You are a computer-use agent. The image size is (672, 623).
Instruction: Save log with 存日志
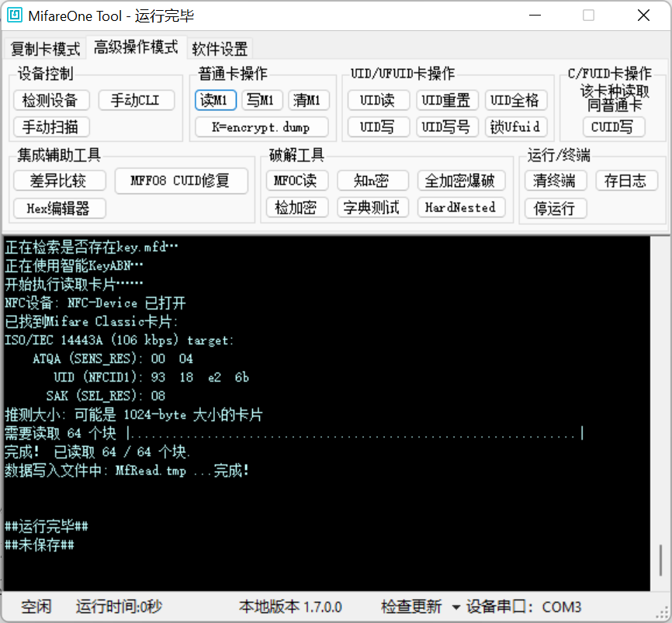(626, 181)
